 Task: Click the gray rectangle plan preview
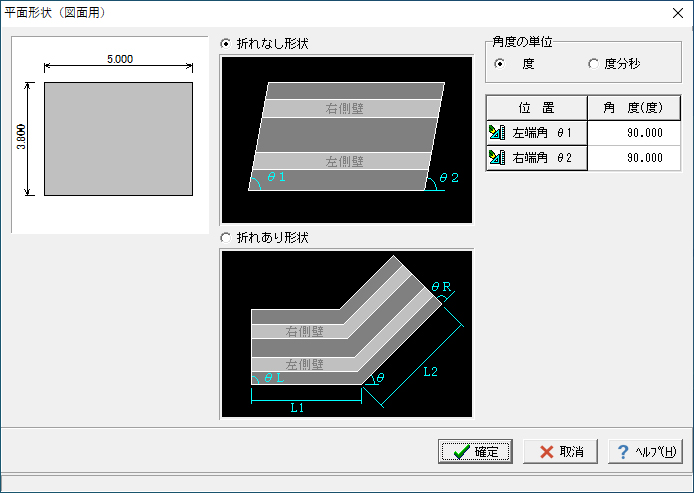pos(118,139)
